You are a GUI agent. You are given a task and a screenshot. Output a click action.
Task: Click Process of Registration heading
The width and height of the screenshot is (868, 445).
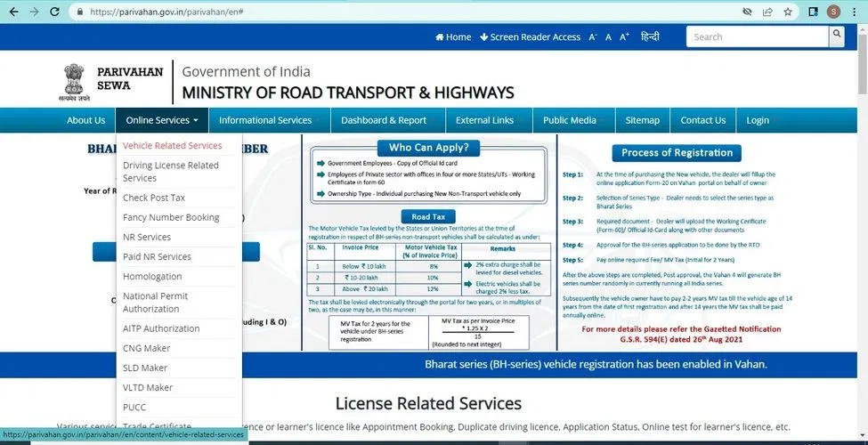[677, 153]
